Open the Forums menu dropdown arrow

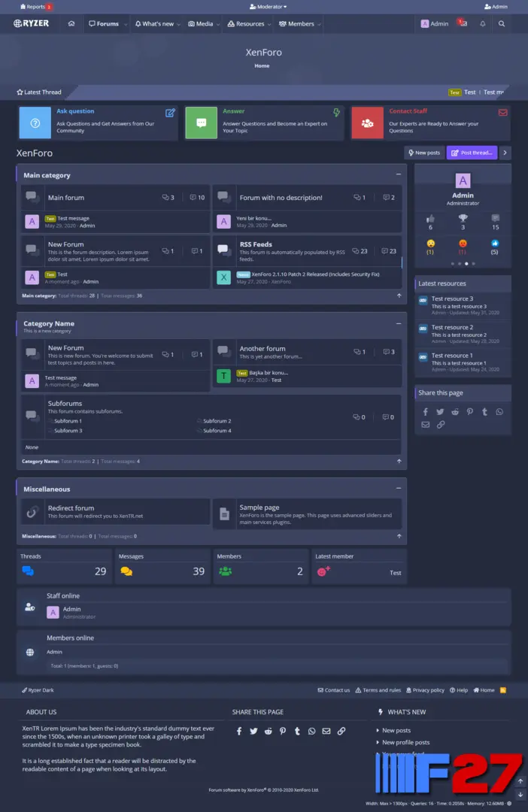point(126,24)
